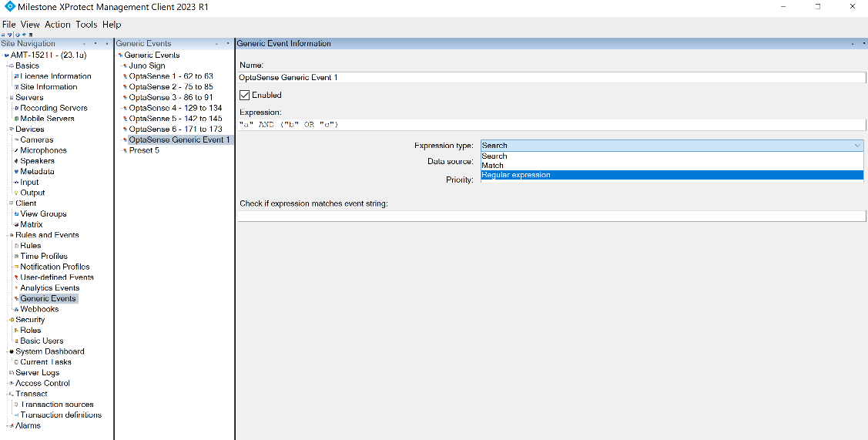Image resolution: width=868 pixels, height=440 pixels.
Task: Open the Expression type dropdown arrow
Action: [x=857, y=145]
